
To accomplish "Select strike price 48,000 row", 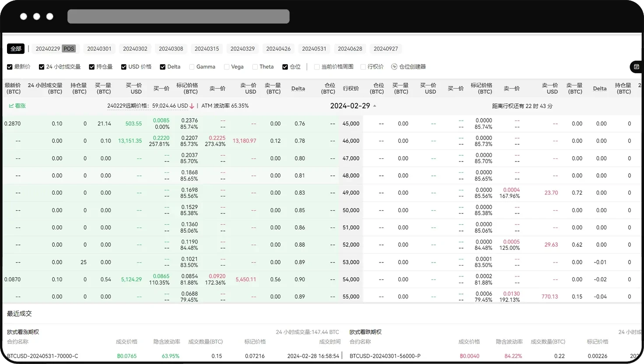I will click(351, 175).
